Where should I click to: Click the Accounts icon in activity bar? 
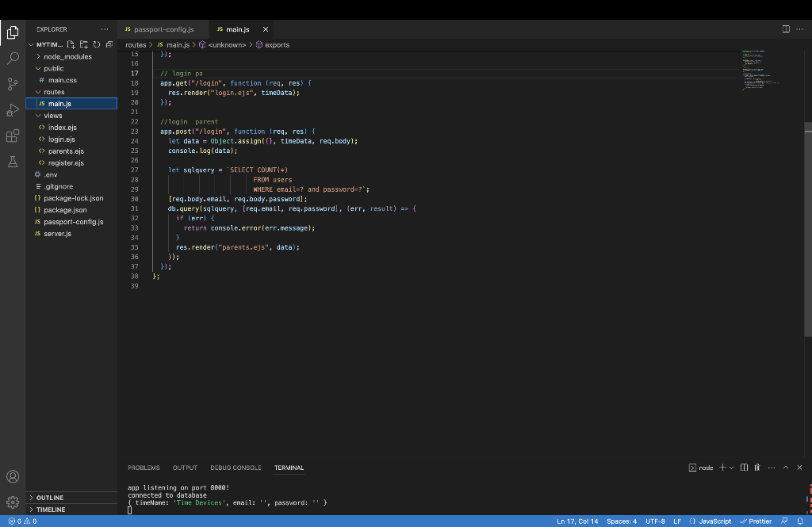pos(13,476)
